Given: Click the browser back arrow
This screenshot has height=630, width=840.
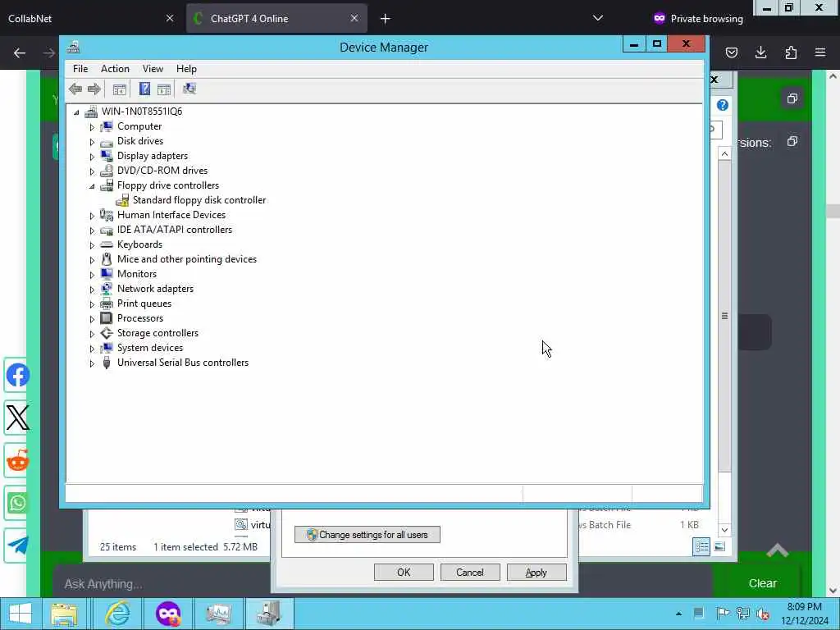Looking at the screenshot, I should pos(20,52).
